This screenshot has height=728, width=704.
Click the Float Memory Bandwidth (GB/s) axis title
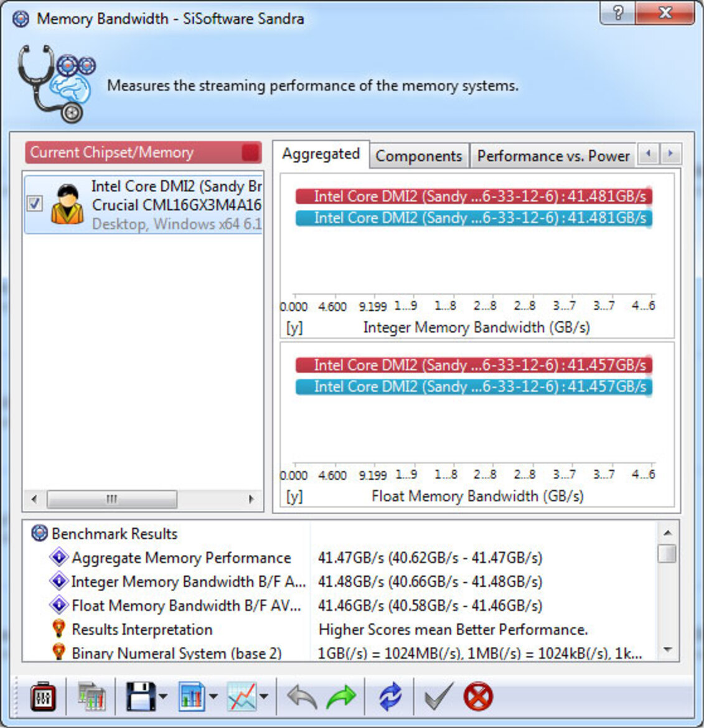tap(477, 496)
